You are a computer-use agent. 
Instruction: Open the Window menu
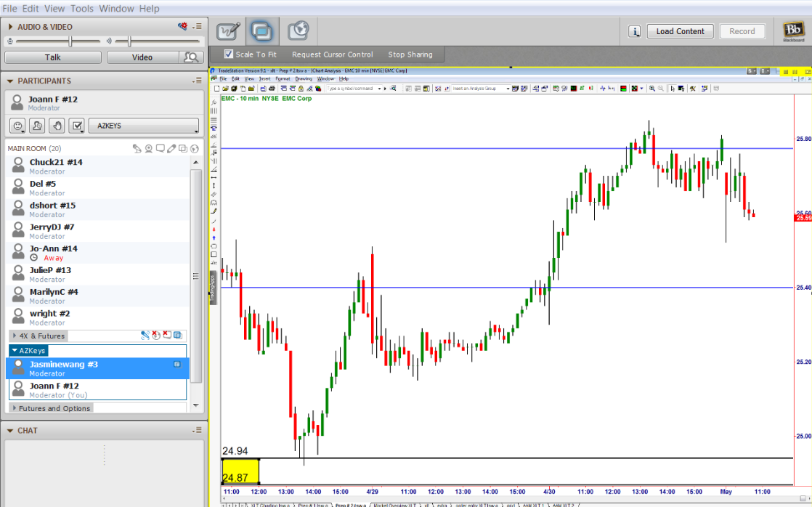coord(116,9)
